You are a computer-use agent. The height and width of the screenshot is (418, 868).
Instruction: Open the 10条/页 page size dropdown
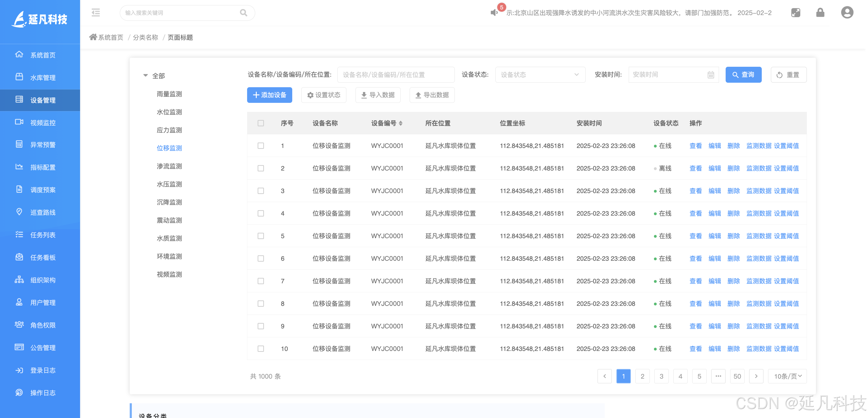[787, 376]
